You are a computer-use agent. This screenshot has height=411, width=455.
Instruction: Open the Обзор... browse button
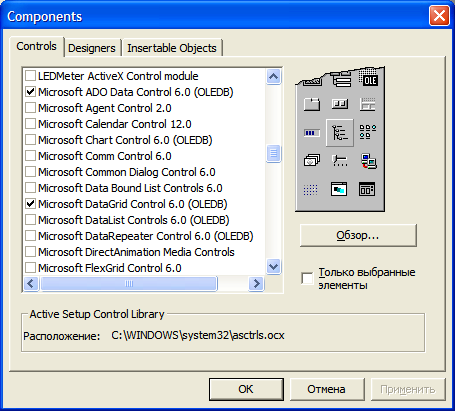358,235
